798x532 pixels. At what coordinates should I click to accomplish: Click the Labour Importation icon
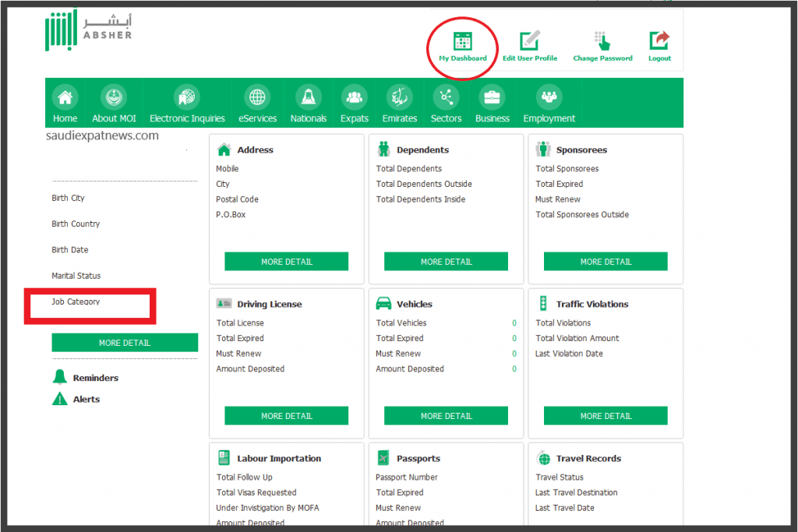tap(224, 458)
